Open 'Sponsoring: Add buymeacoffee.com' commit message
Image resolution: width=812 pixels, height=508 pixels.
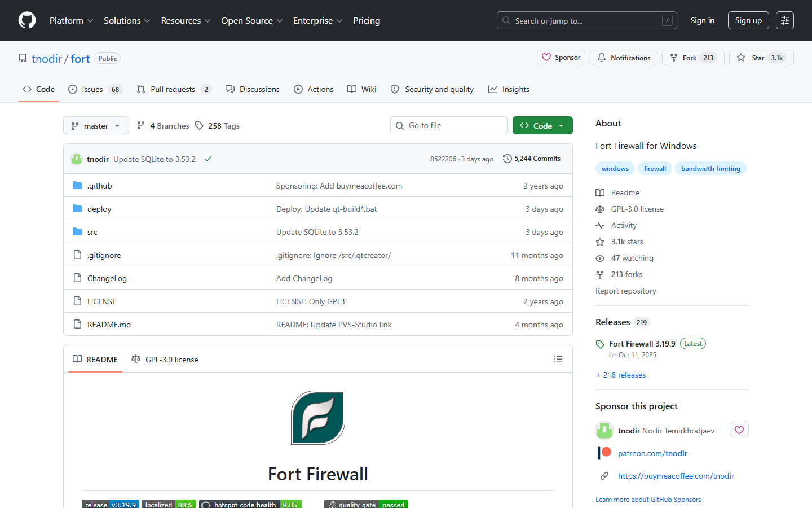pyautogui.click(x=339, y=186)
